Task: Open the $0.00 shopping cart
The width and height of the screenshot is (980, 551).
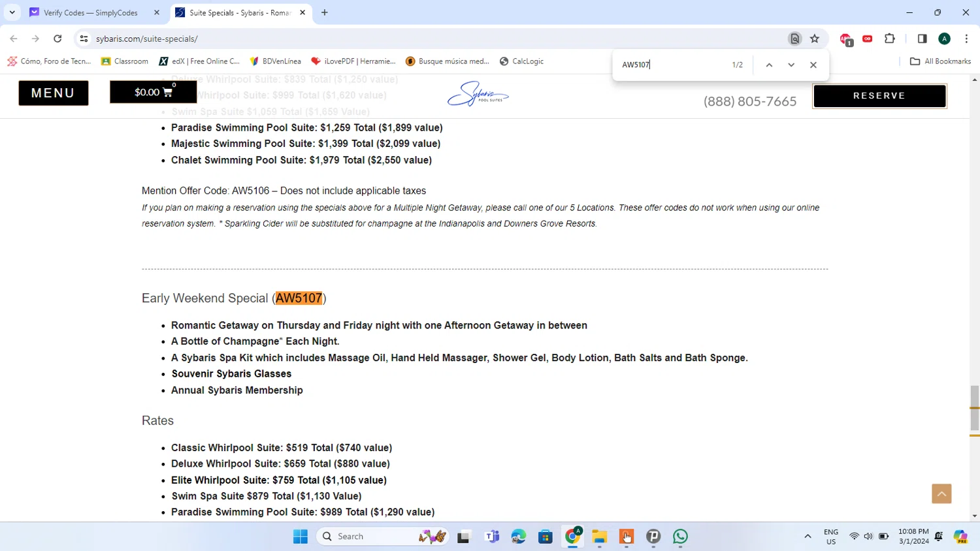Action: pos(154,92)
